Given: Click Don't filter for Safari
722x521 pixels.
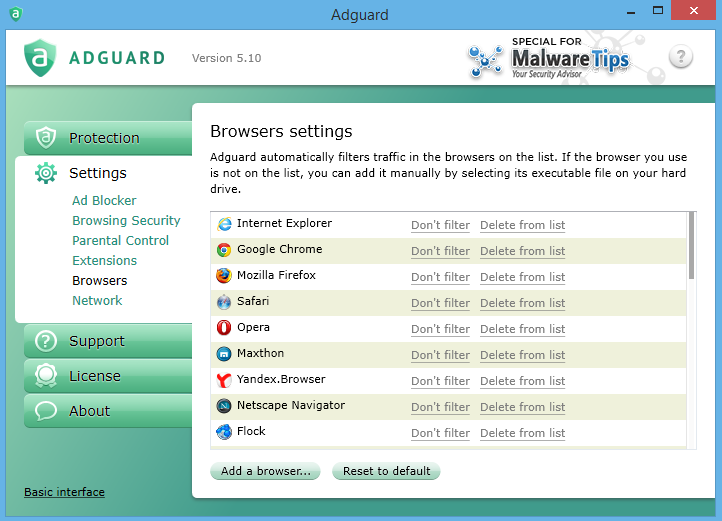Looking at the screenshot, I should pyautogui.click(x=440, y=303).
